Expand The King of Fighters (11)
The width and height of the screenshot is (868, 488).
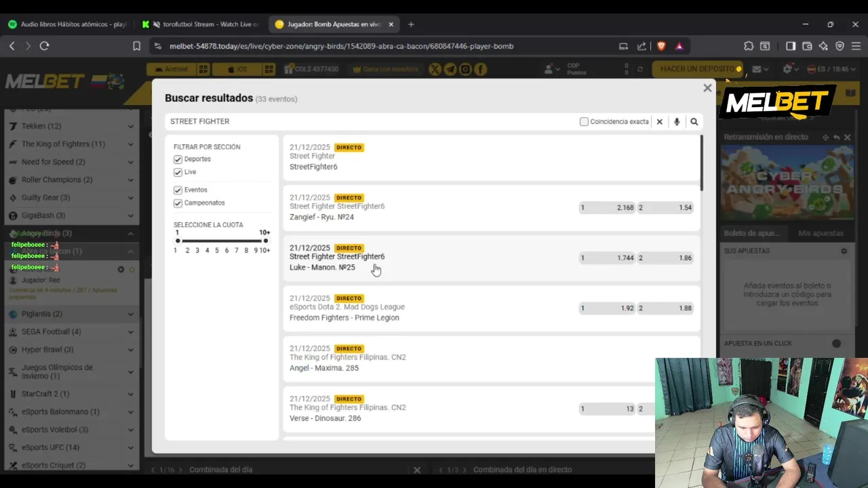pyautogui.click(x=71, y=144)
